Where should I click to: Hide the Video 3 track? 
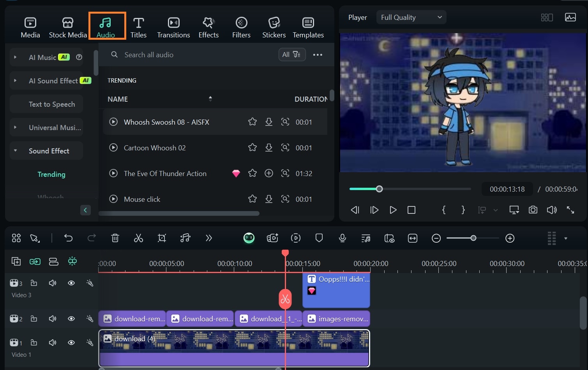[71, 283]
